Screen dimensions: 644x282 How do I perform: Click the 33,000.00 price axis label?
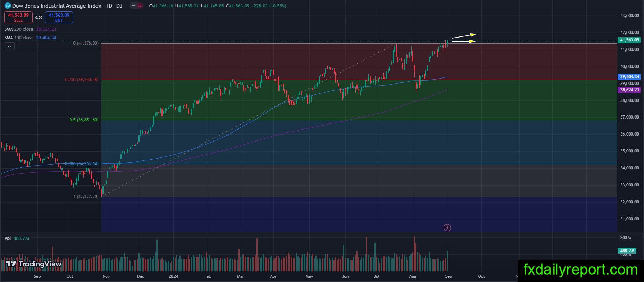pyautogui.click(x=630, y=185)
